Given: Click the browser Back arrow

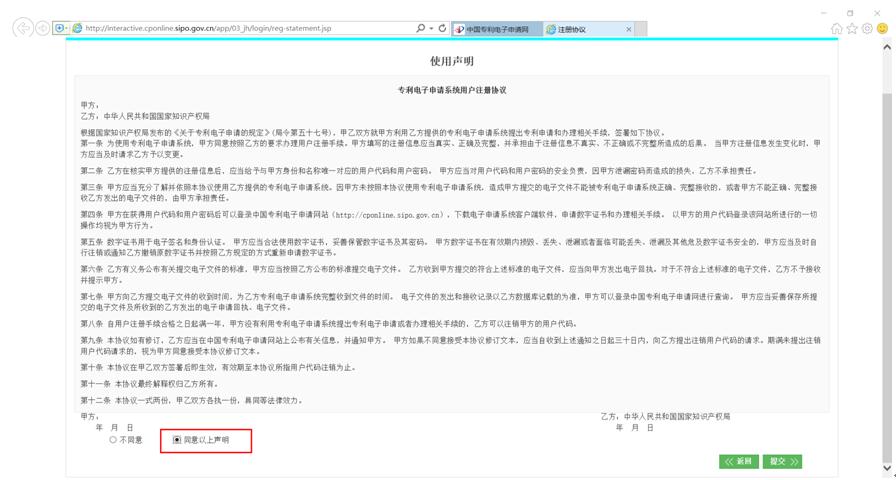Looking at the screenshot, I should click(x=22, y=28).
